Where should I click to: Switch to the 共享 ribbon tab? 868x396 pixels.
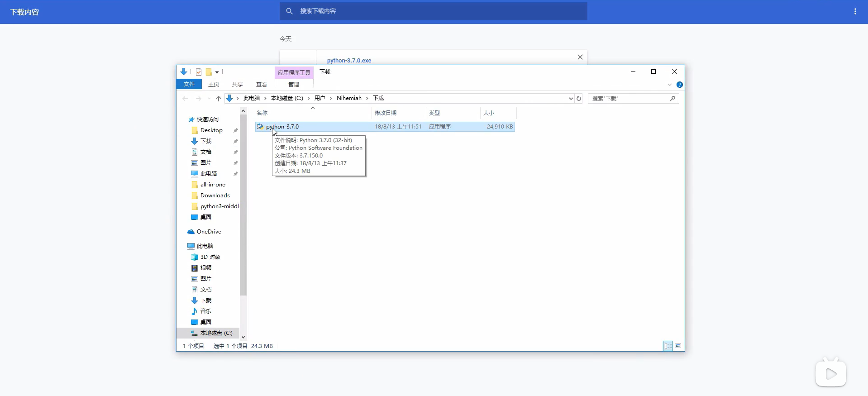[x=237, y=84]
